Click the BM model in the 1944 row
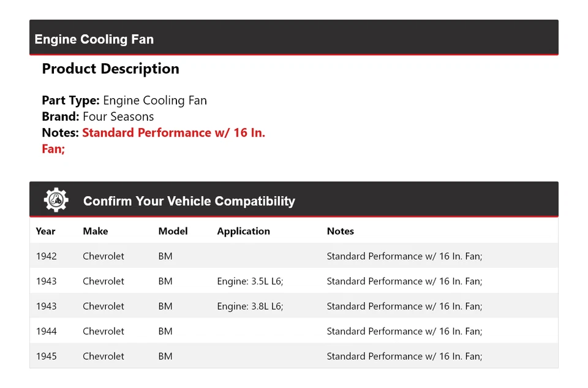Screen dimensions: 588x388 point(165,332)
